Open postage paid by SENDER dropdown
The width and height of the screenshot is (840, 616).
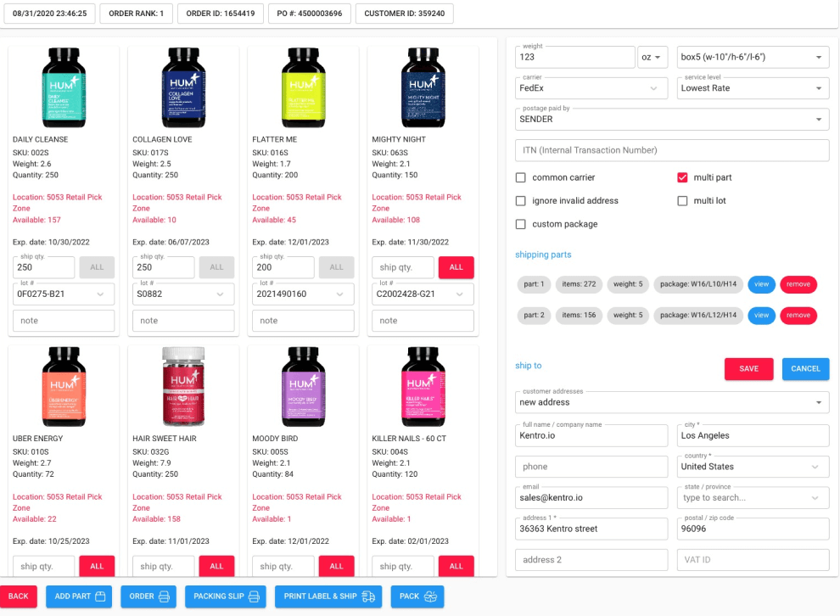(x=672, y=120)
